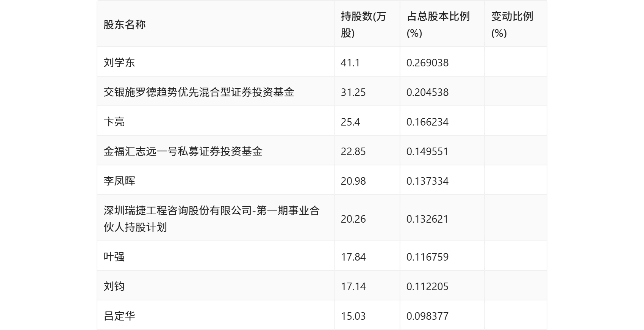Select shareholder name 卞亮
This screenshot has height=330, width=644.
pyautogui.click(x=114, y=122)
